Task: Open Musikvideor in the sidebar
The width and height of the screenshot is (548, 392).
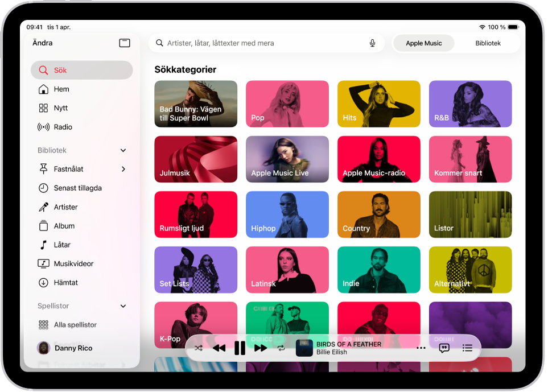Action: [x=82, y=263]
